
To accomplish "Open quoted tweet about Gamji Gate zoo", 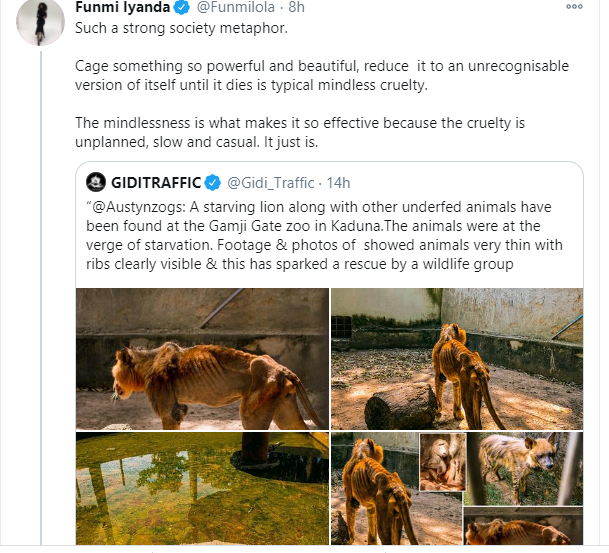I will [330, 235].
